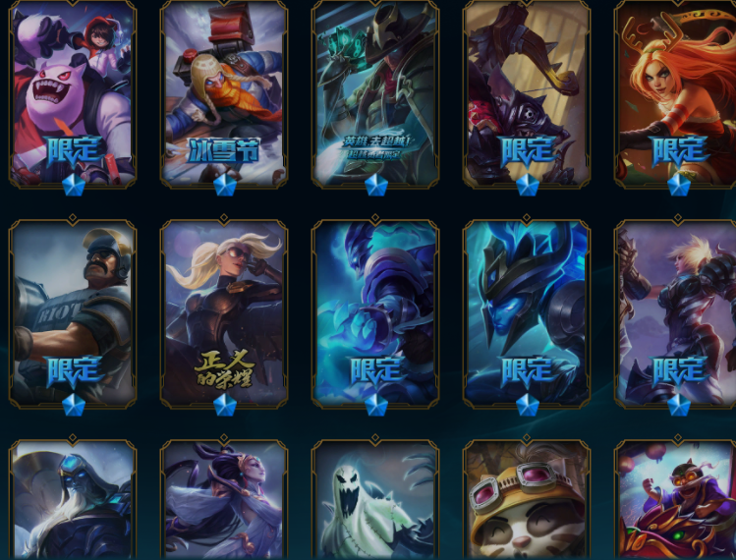Select the blue-armored Kalista limited card
Image resolution: width=736 pixels, height=560 pixels.
click(x=526, y=313)
